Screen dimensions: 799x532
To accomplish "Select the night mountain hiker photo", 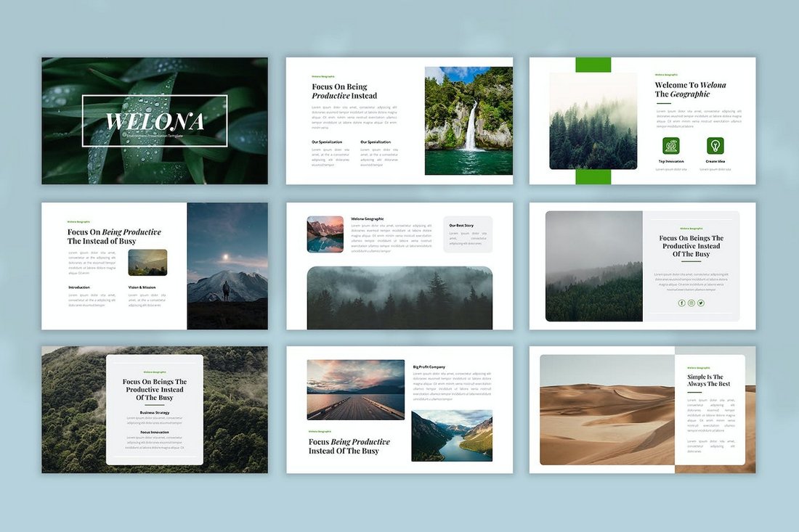I will click(227, 266).
